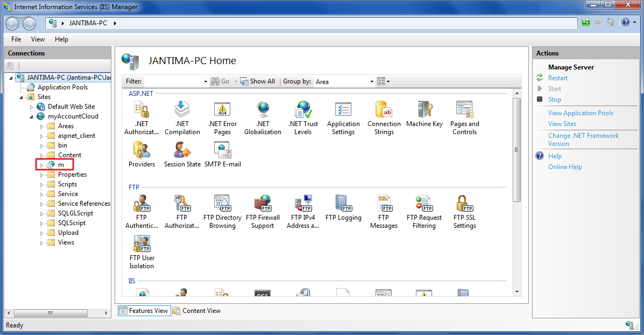Open the view style dropdown button

point(383,81)
